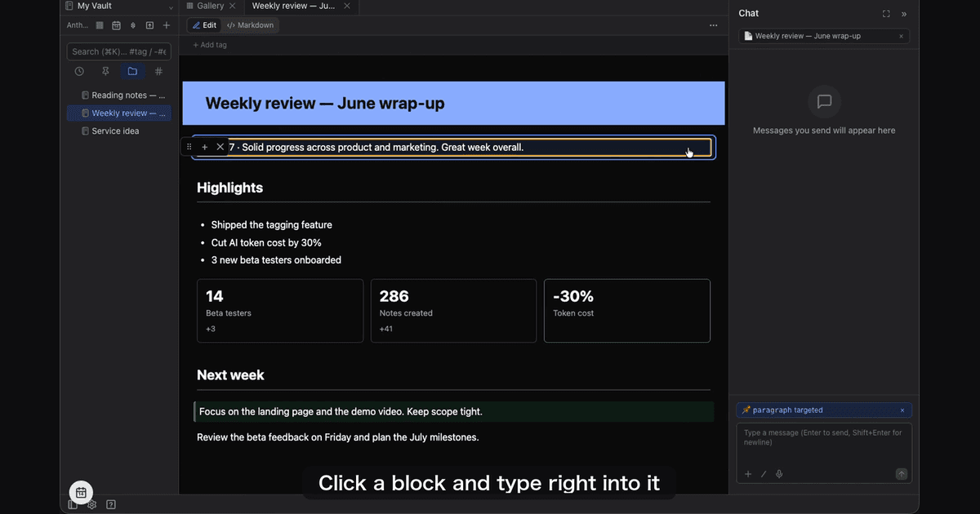Click the graph node icon in sidebar toolbar
Image resolution: width=980 pixels, height=514 pixels.
(x=133, y=25)
